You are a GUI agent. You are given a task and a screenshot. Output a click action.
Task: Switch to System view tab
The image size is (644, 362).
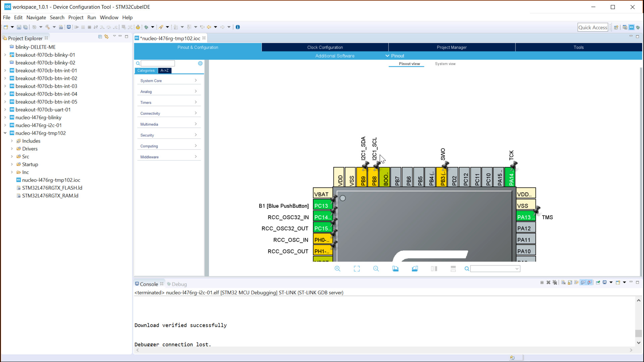[445, 64]
